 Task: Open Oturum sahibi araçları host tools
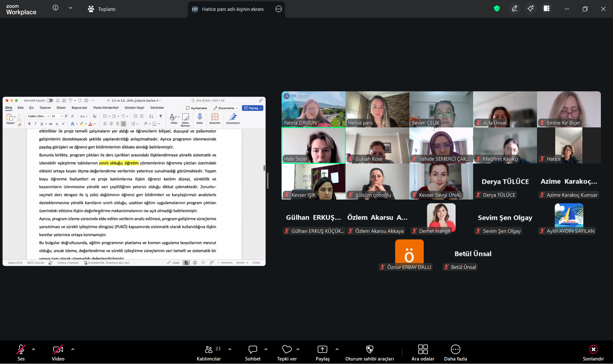point(370,353)
